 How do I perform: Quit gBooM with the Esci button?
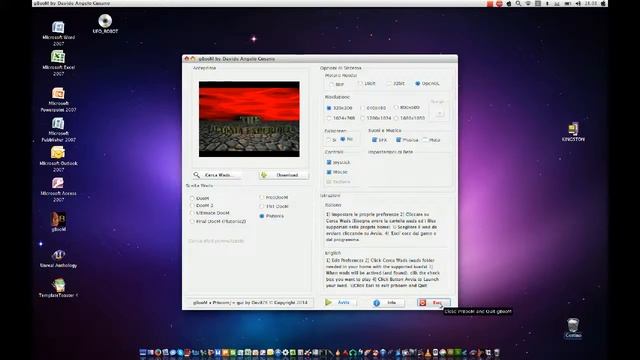[x=433, y=303]
